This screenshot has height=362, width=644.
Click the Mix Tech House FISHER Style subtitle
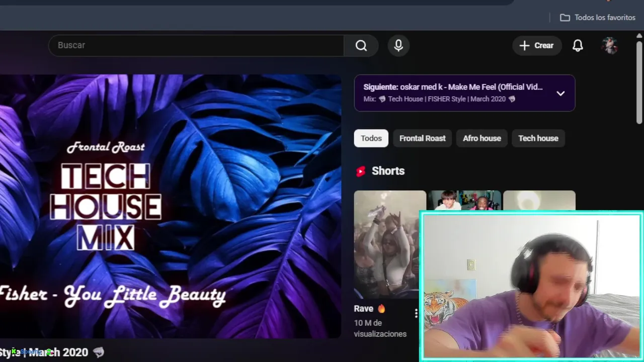(x=439, y=99)
